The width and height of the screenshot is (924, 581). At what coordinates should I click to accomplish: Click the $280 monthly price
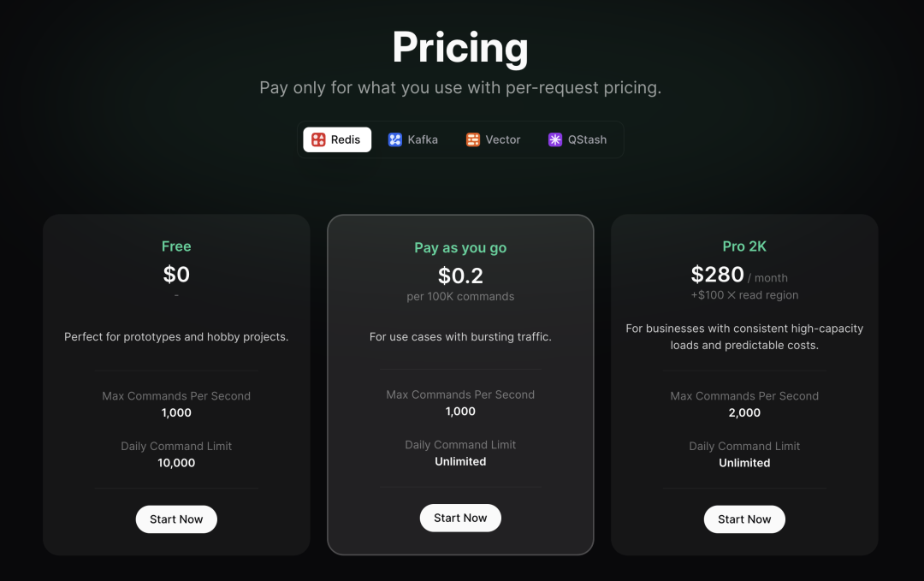(x=717, y=275)
